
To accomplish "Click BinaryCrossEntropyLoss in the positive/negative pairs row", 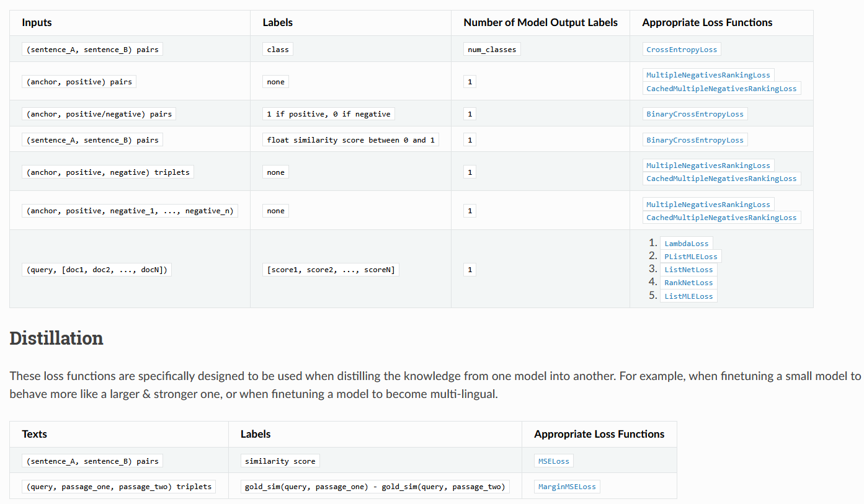I will pyautogui.click(x=694, y=114).
